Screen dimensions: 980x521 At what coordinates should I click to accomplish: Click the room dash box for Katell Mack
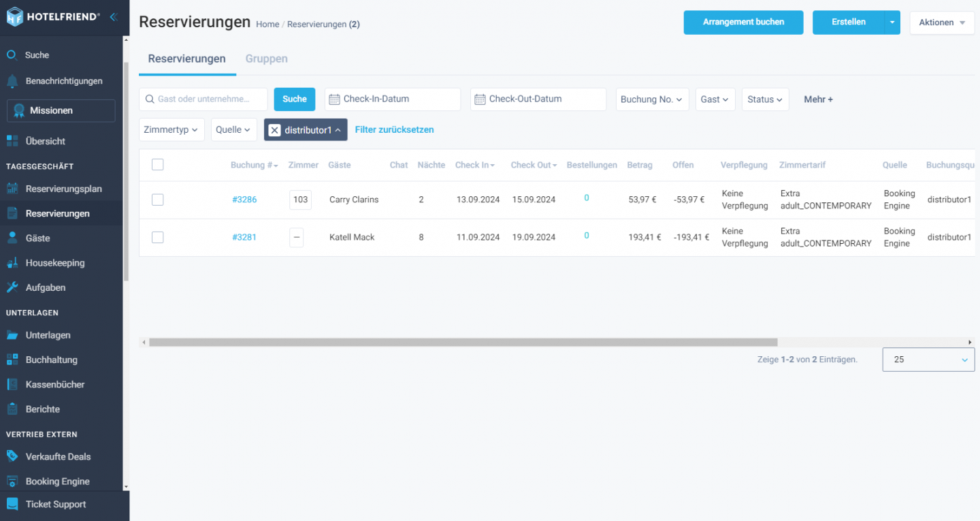296,237
